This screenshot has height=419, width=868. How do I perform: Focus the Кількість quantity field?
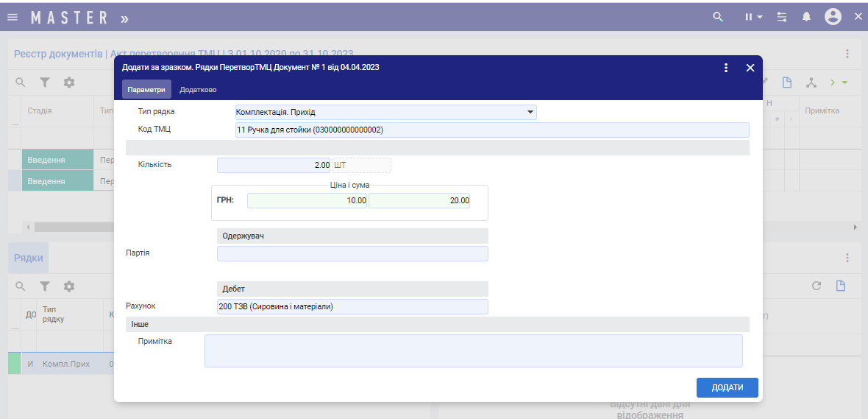tap(274, 165)
